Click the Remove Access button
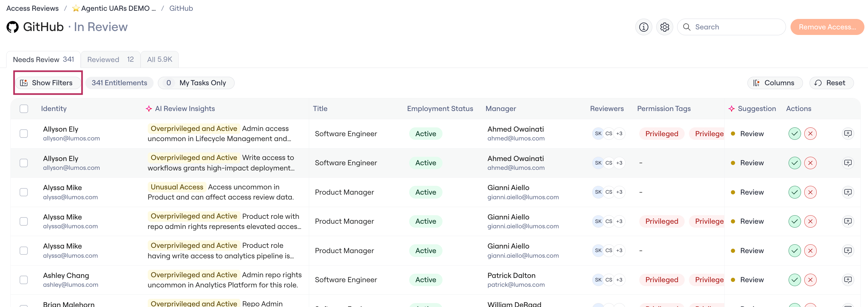Image resolution: width=868 pixels, height=307 pixels. 827,27
